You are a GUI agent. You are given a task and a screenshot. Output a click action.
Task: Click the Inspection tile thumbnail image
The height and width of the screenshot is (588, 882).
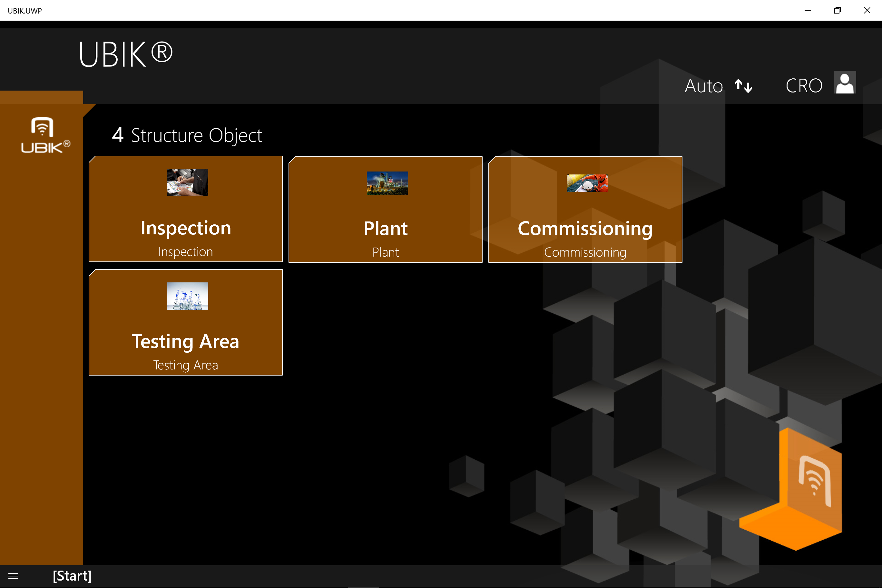pos(187,182)
